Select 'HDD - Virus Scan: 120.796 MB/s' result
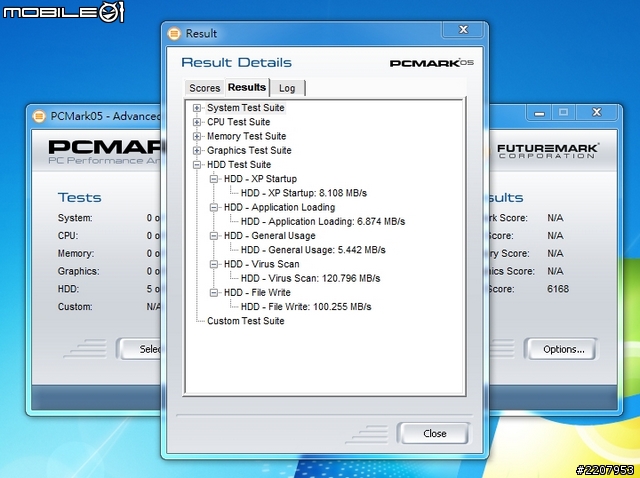The width and height of the screenshot is (640, 478). pos(310,278)
